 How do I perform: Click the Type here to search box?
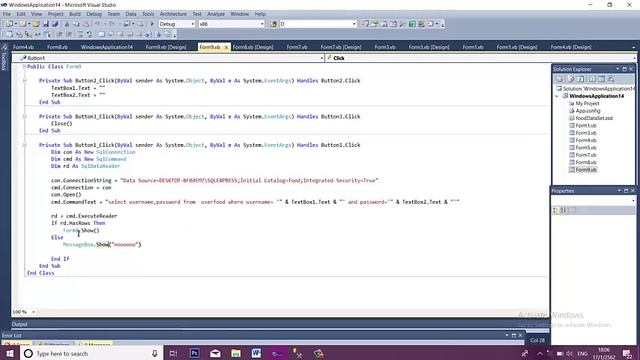tap(92, 353)
